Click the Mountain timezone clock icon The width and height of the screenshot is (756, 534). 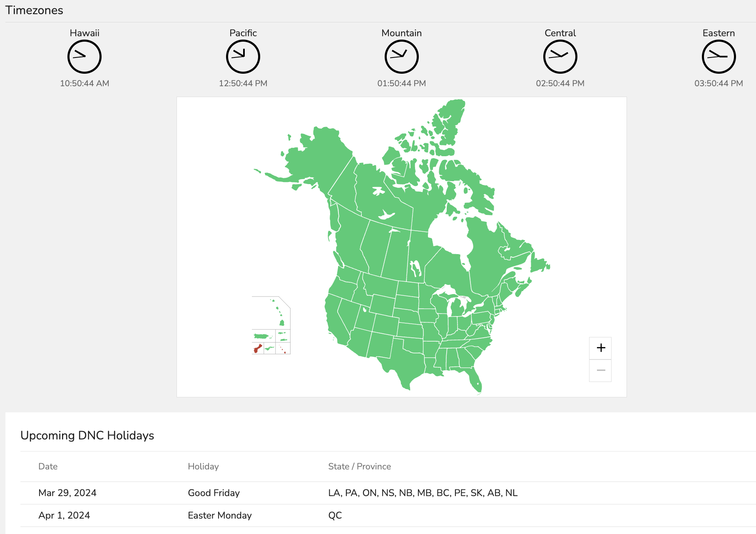(x=402, y=57)
